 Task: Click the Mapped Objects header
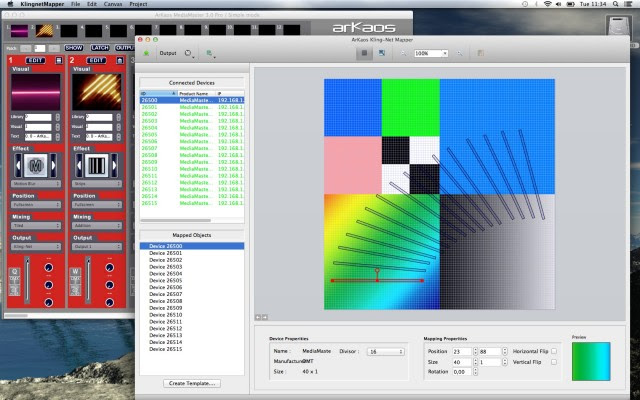[192, 235]
